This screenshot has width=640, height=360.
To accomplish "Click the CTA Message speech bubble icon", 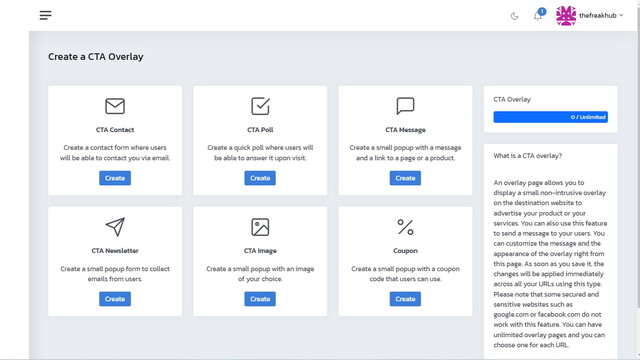I will (x=405, y=106).
